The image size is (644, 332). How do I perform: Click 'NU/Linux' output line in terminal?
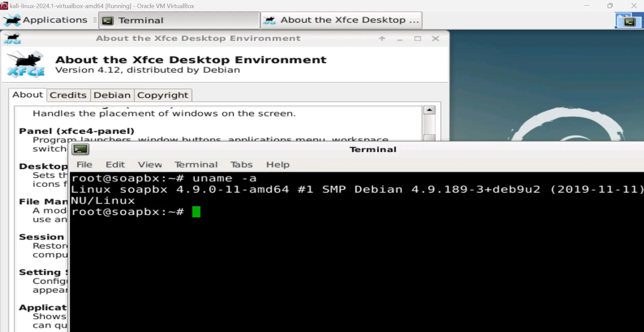pos(103,201)
